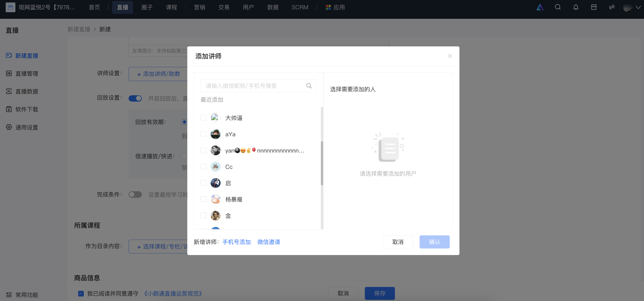
Task: Select the 回放有效期 radio option
Action: [x=184, y=122]
